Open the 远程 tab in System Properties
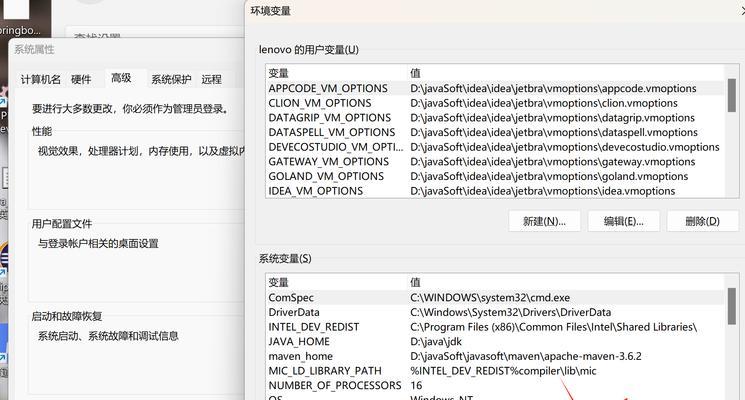The height and width of the screenshot is (400, 745). click(x=211, y=79)
